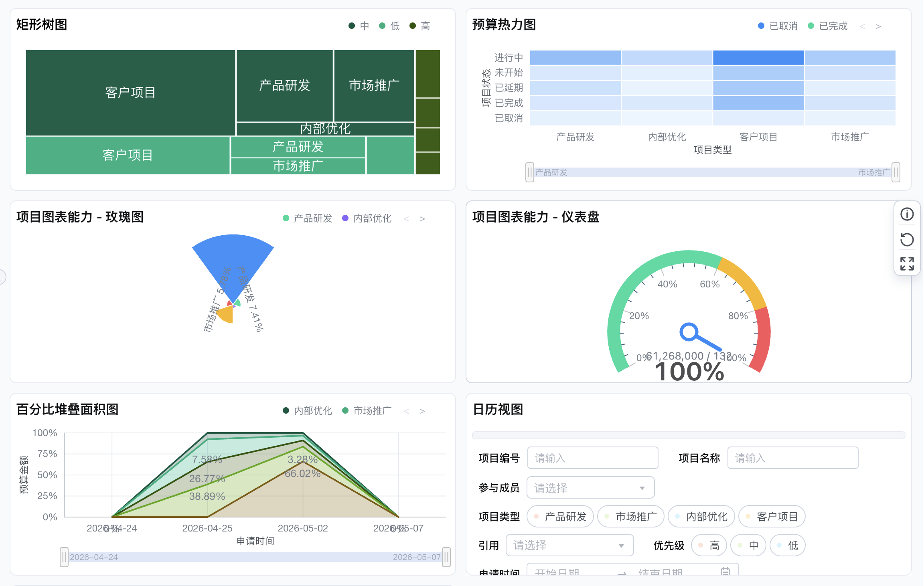Select 产品研发 project type tag
924x586 pixels.
coord(560,517)
